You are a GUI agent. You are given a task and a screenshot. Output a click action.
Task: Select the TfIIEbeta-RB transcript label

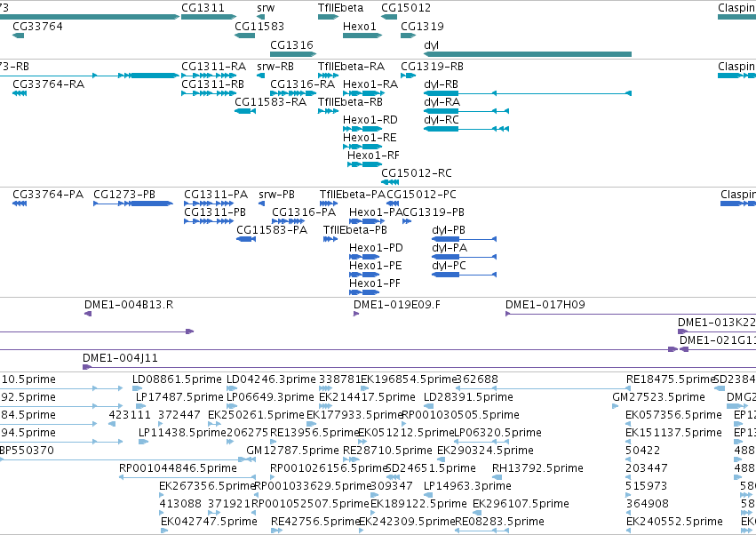click(x=350, y=102)
